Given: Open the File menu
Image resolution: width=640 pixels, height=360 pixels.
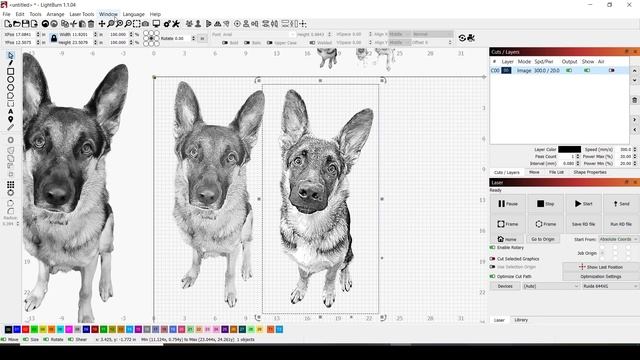Looking at the screenshot, I should coord(7,14).
